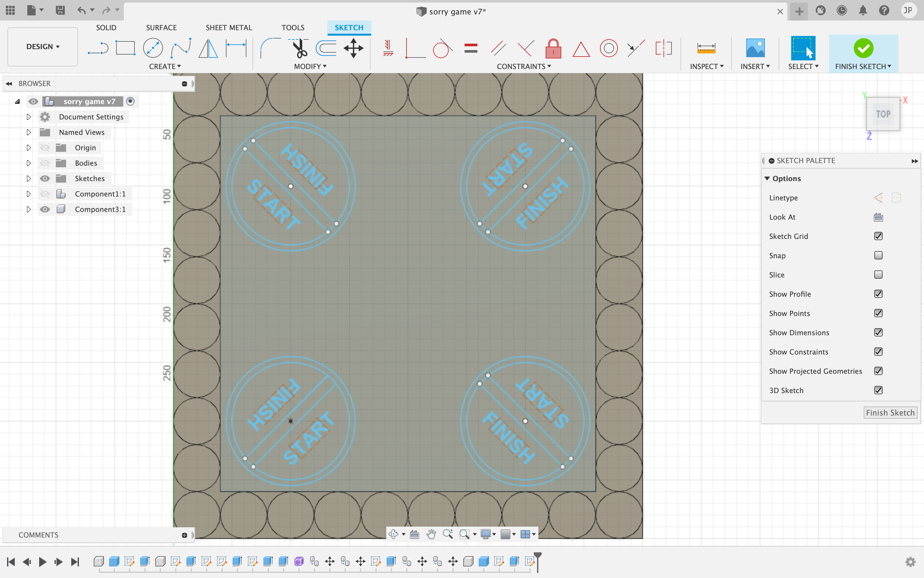Image resolution: width=924 pixels, height=578 pixels.
Task: Open the INSPECT dropdown menu
Action: [707, 66]
